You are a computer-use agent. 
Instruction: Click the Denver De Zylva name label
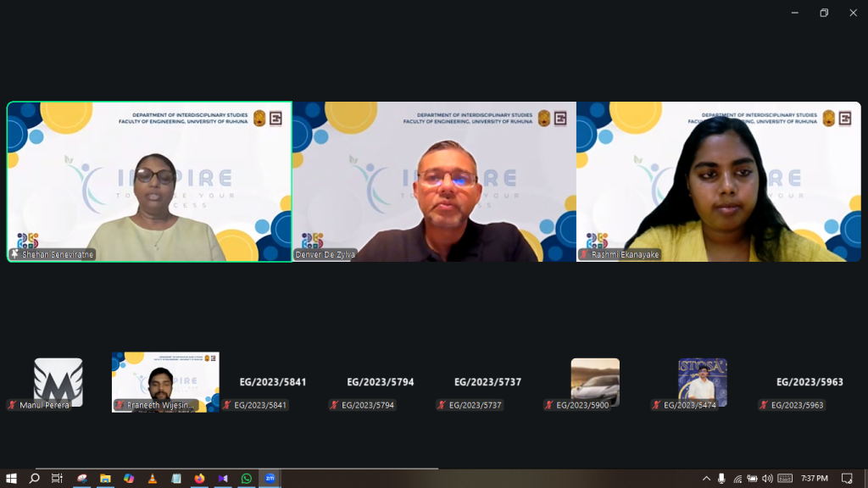(x=325, y=255)
